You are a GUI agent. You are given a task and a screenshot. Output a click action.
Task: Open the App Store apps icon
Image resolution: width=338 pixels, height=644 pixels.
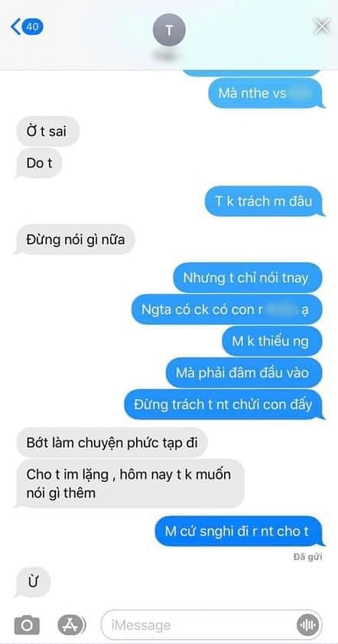tap(71, 625)
